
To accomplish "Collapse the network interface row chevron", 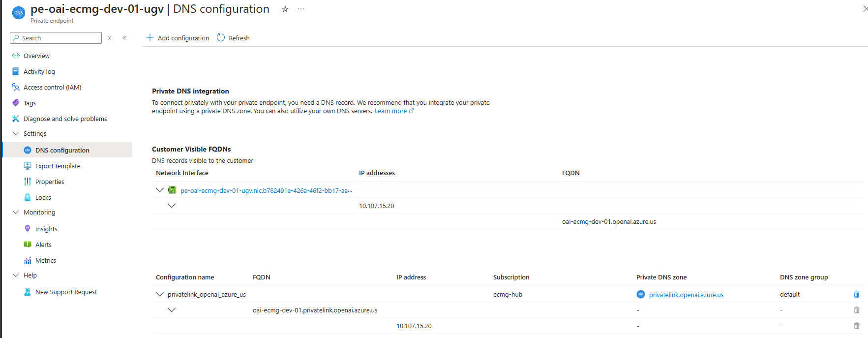I will click(x=160, y=190).
